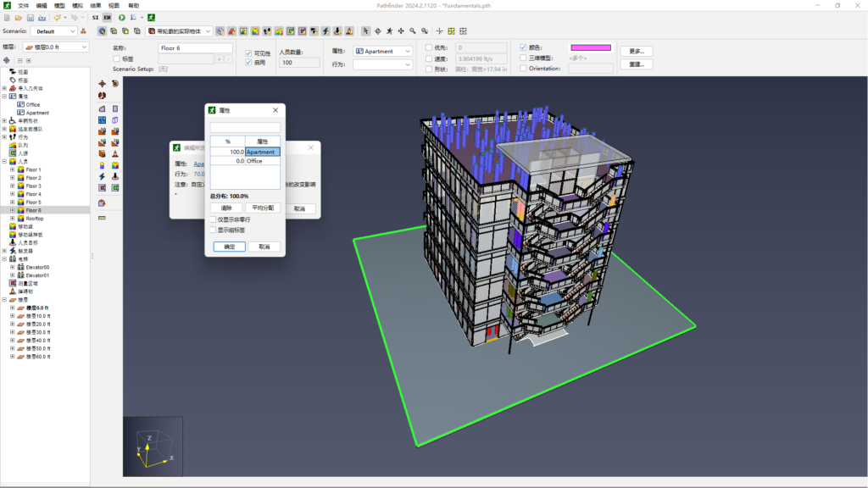Uncheck the 可见性 visibility checkbox
This screenshot has width=868, height=488.
point(248,53)
